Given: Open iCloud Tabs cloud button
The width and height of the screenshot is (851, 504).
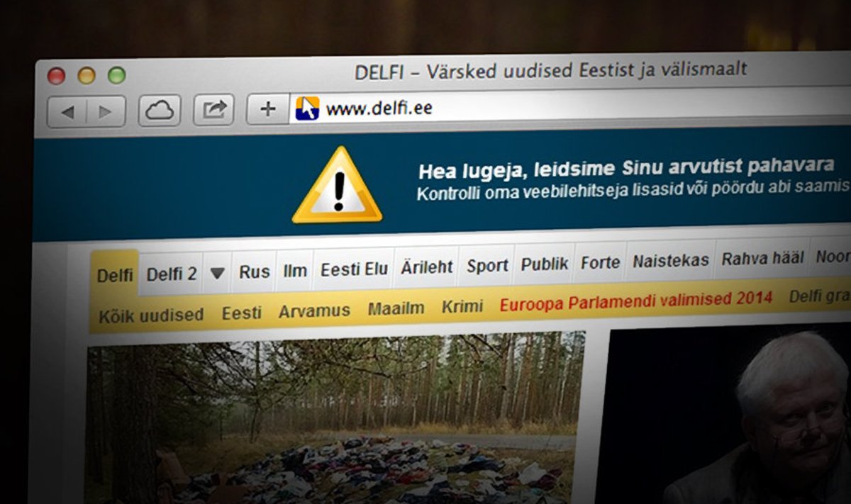Looking at the screenshot, I should [x=160, y=111].
